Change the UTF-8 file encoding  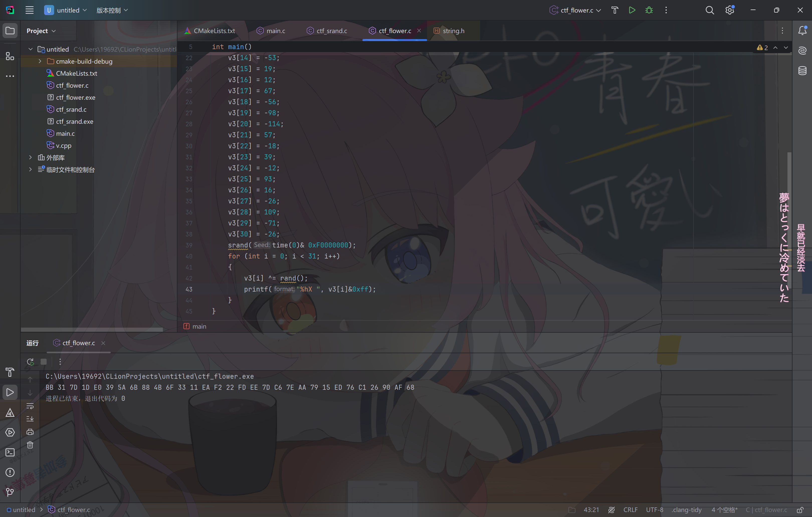(655, 509)
